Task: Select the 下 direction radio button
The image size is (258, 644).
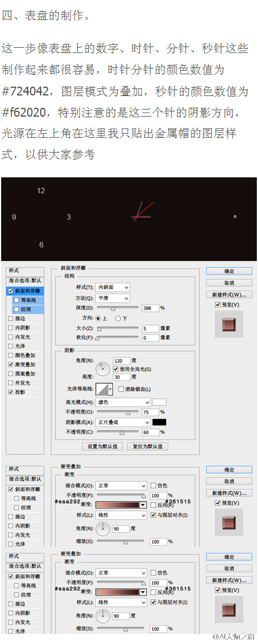Action: [x=118, y=318]
